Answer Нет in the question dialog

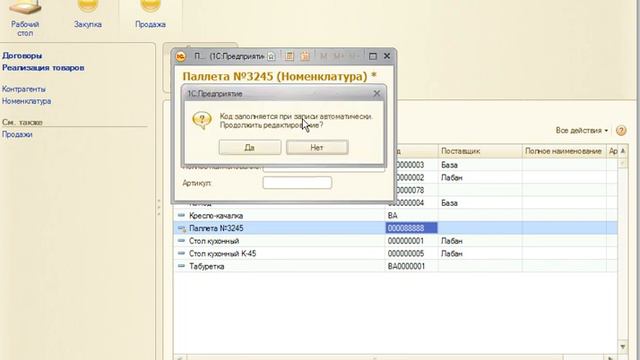(317, 147)
